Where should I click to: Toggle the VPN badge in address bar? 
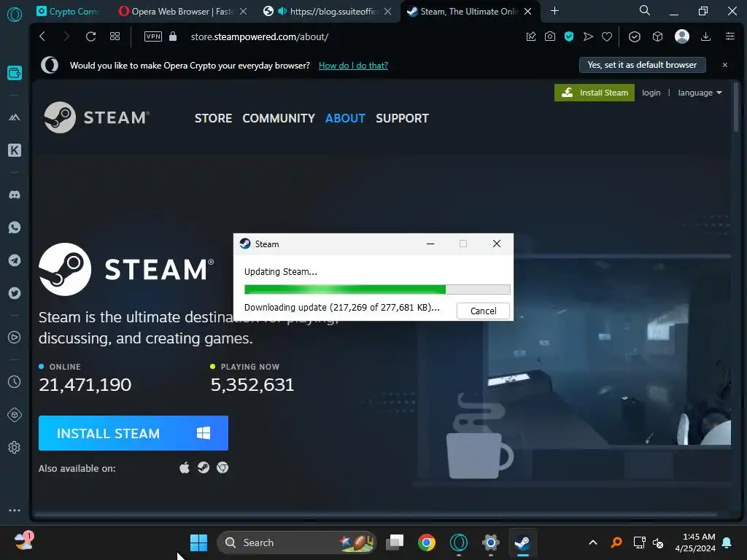(153, 36)
